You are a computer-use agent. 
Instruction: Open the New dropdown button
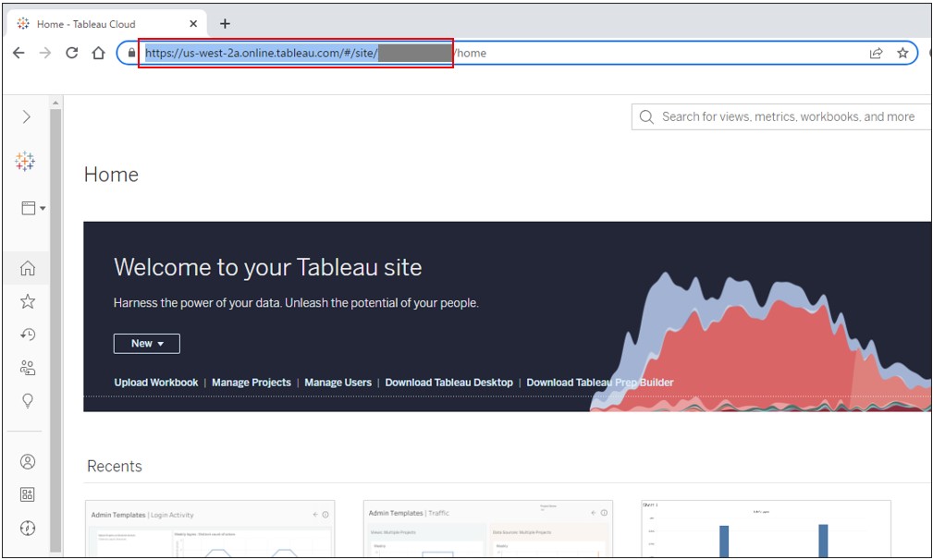(147, 344)
